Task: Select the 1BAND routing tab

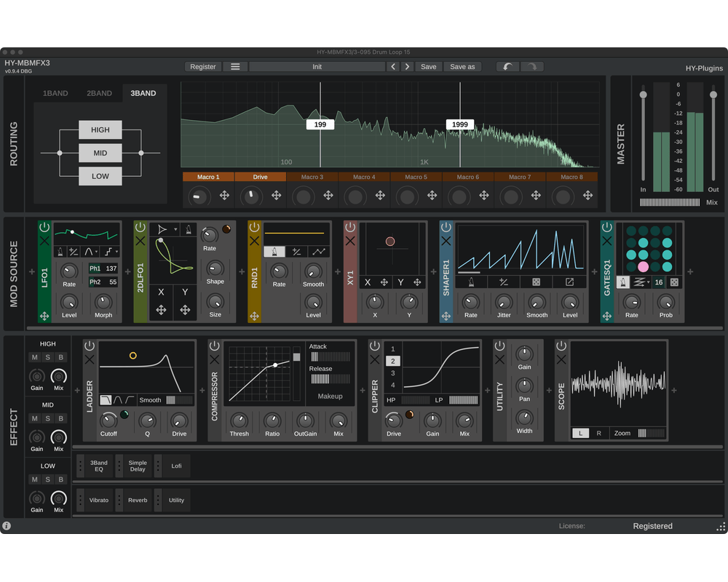Action: 55,93
